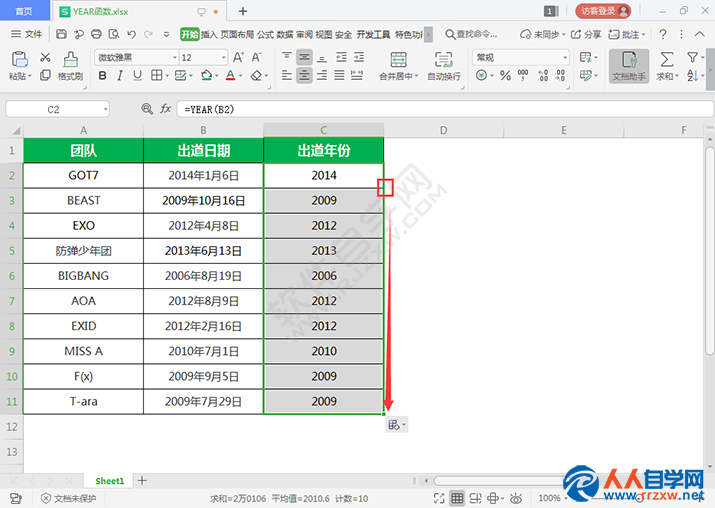Open the borders dropdown
Screen dimensions: 715x508
click(x=167, y=76)
